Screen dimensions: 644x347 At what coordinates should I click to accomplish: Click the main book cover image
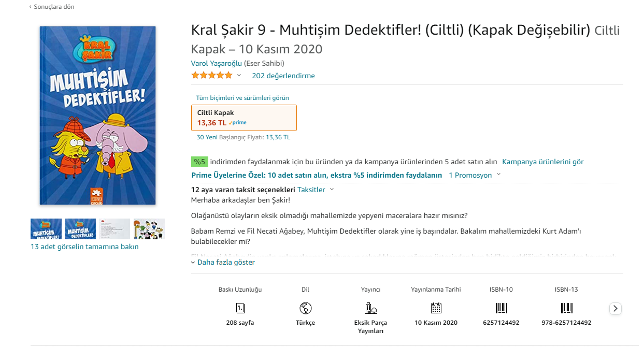coord(98,115)
